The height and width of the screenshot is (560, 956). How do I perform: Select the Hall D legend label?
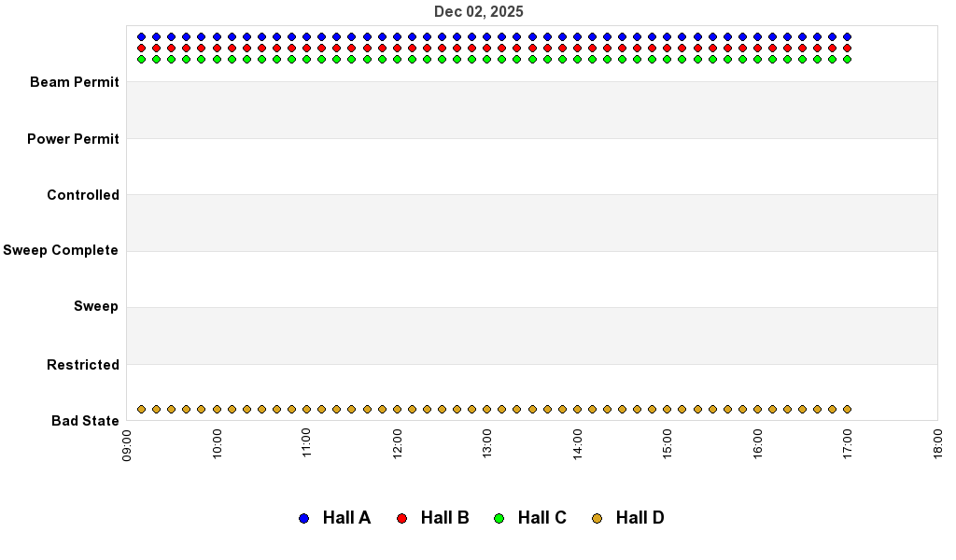click(x=640, y=518)
